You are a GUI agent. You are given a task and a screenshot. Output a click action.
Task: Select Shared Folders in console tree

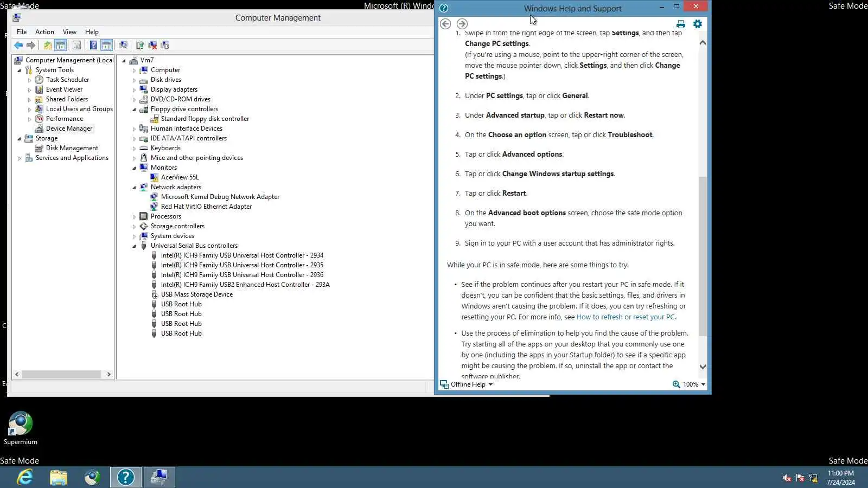pos(67,99)
